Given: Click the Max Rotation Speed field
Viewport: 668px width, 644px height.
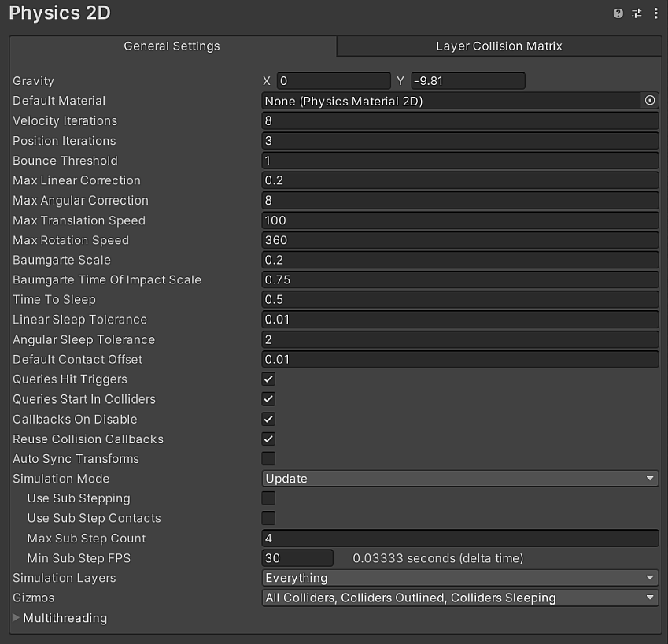Looking at the screenshot, I should [x=460, y=239].
